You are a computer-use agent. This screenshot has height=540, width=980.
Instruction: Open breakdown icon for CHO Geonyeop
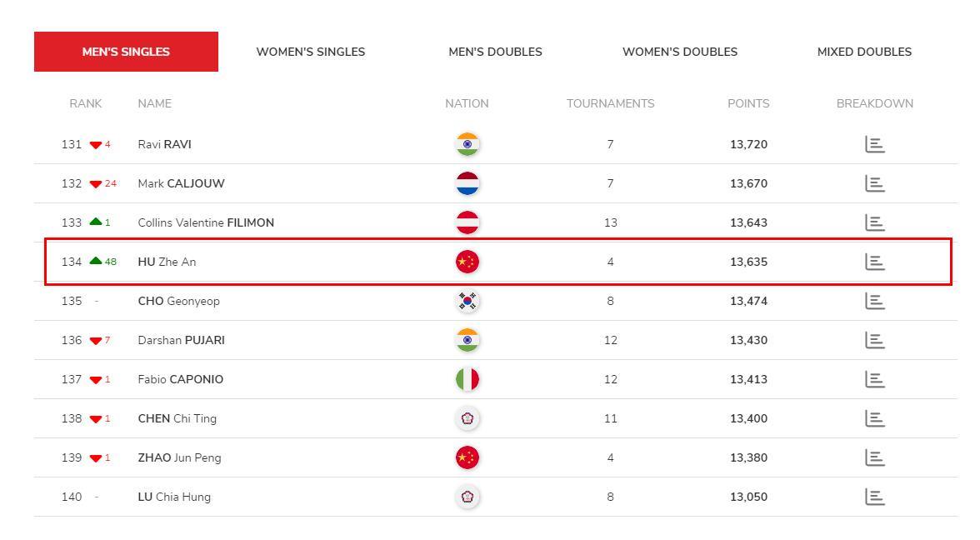point(874,302)
